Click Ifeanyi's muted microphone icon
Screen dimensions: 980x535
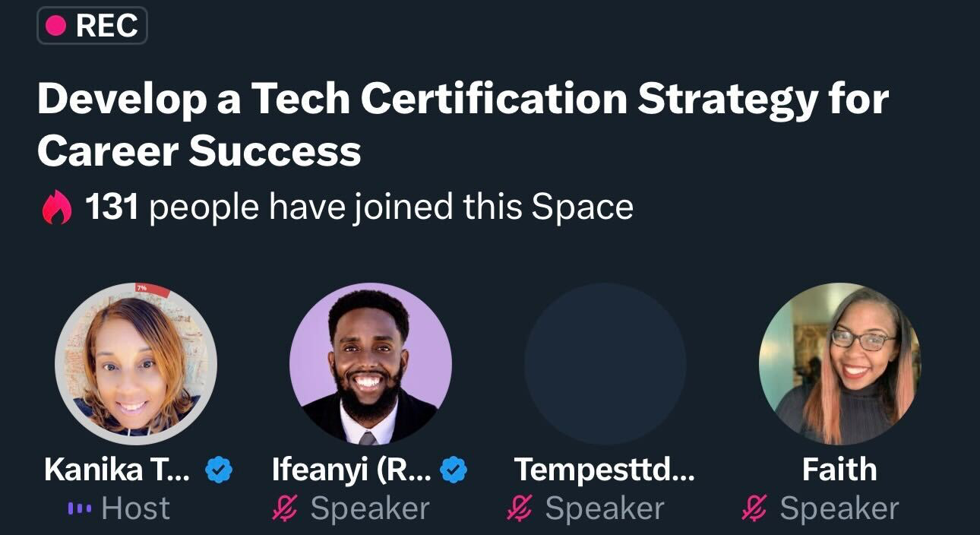coord(284,508)
